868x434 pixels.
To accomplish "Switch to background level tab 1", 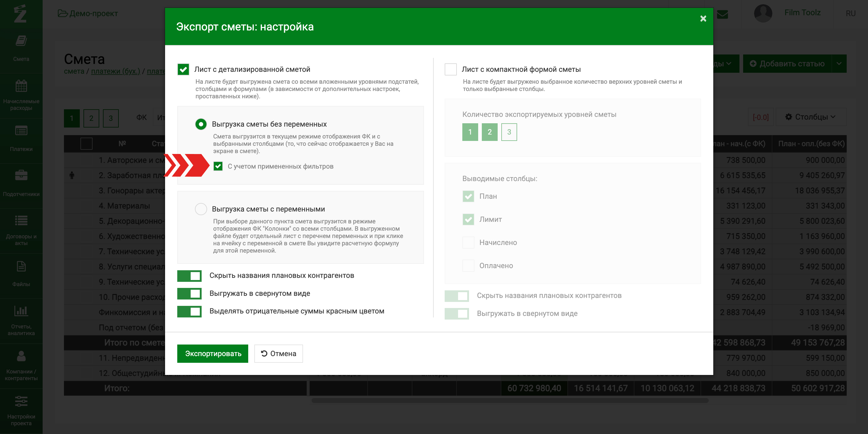I will (x=72, y=118).
